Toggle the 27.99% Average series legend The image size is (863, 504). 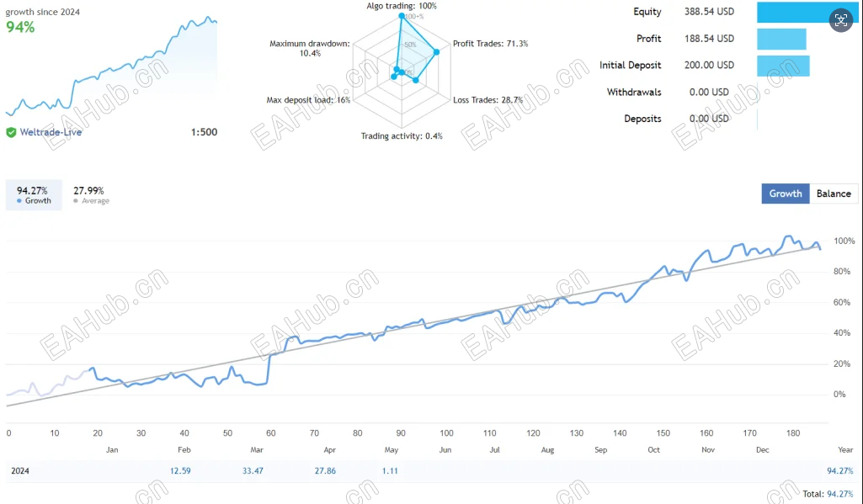[92, 194]
